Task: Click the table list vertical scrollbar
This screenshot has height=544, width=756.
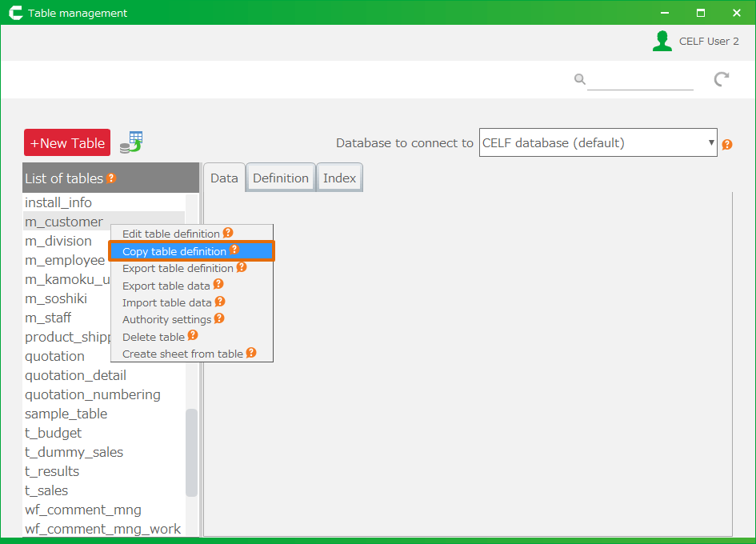Action: [x=192, y=452]
